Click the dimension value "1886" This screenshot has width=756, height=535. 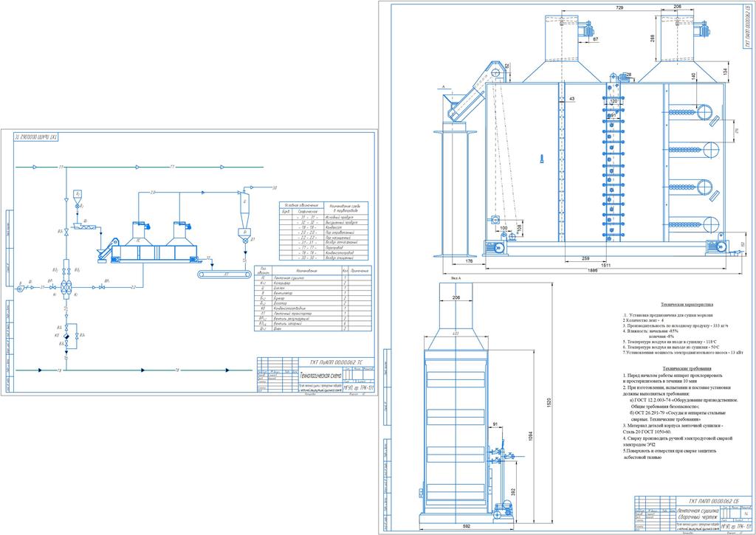coord(593,271)
